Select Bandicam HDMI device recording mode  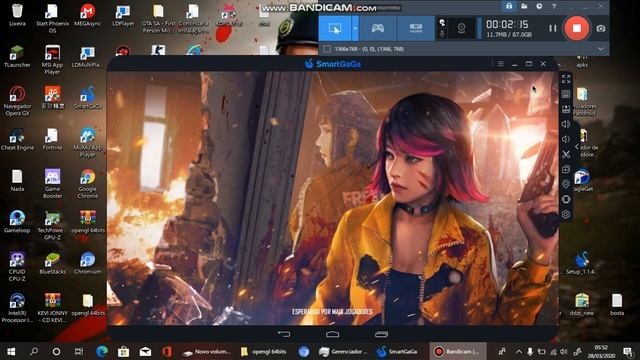tap(416, 28)
